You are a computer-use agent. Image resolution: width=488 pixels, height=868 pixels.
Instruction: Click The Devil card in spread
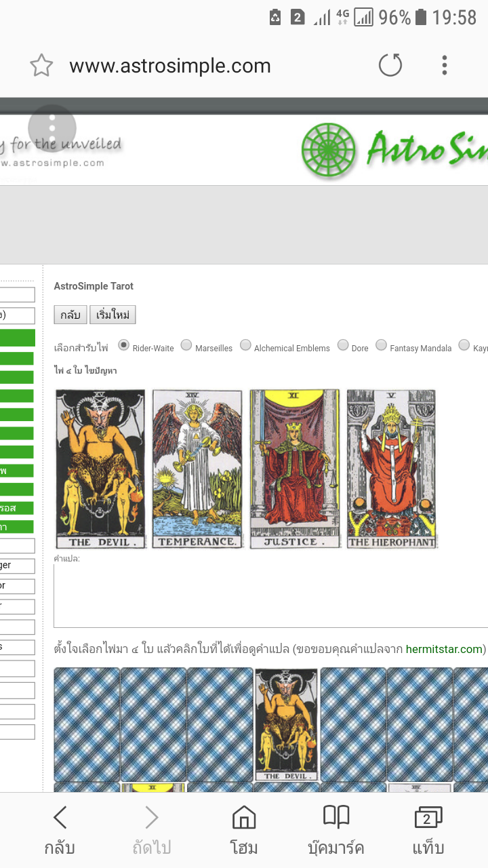100,469
